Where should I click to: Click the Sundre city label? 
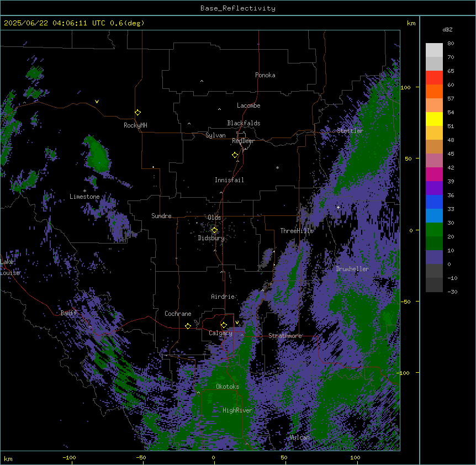[x=161, y=216]
